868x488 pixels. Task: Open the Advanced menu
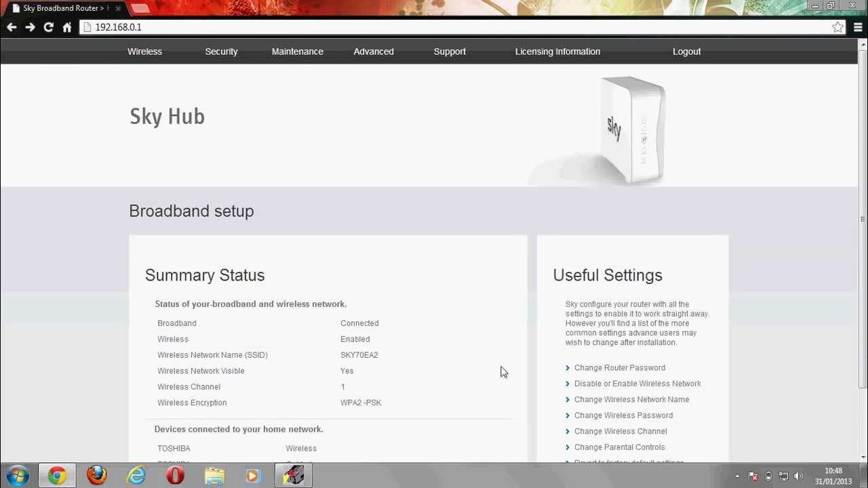pos(373,52)
